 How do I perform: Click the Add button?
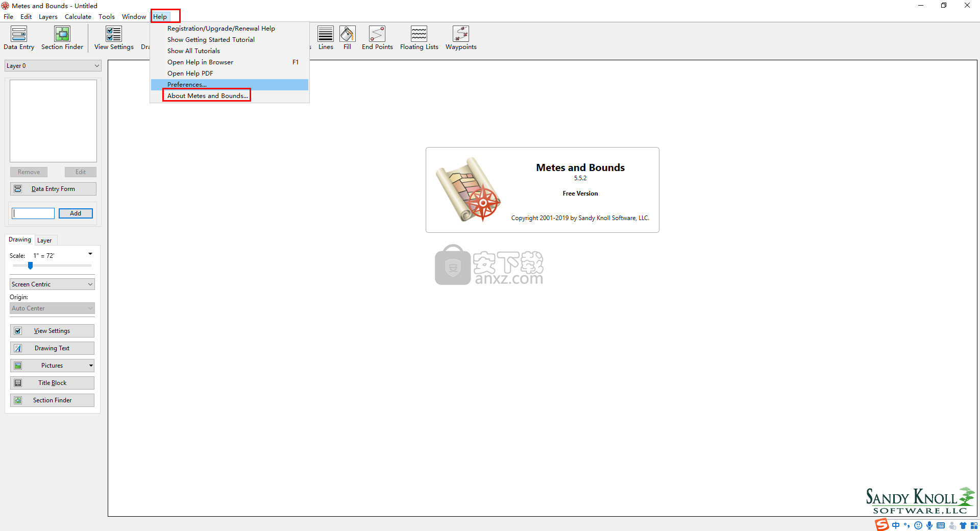[76, 213]
